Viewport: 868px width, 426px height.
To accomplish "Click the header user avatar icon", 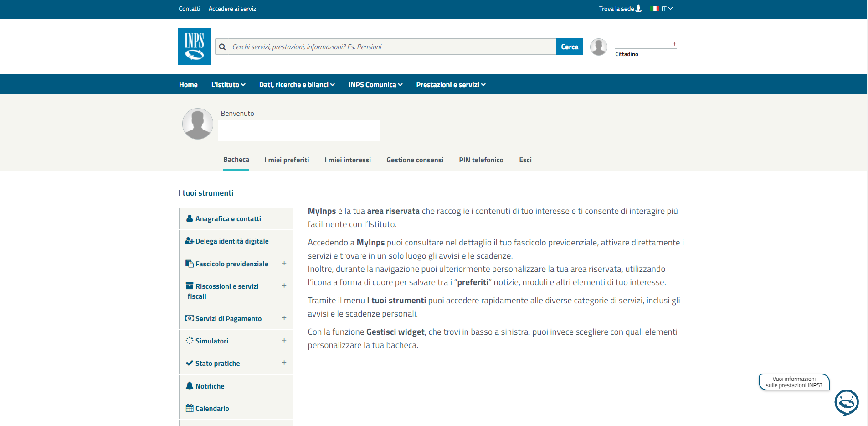I will pyautogui.click(x=599, y=47).
